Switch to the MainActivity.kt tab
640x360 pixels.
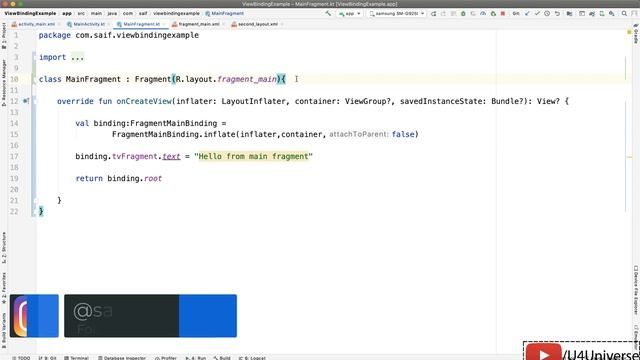tap(89, 24)
